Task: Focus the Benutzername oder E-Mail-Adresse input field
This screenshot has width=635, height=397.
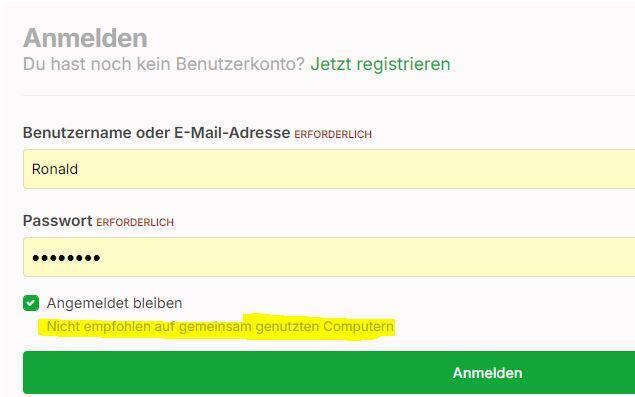Action: [x=329, y=169]
